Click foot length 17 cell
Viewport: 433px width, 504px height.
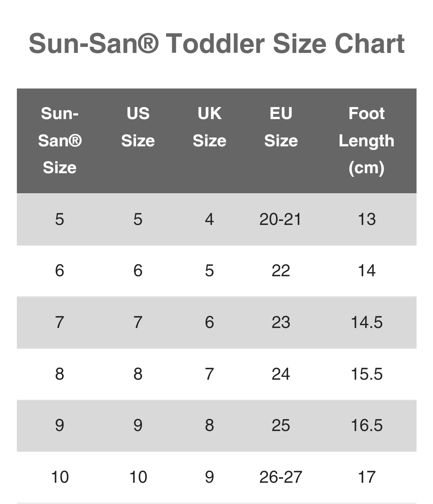(366, 477)
